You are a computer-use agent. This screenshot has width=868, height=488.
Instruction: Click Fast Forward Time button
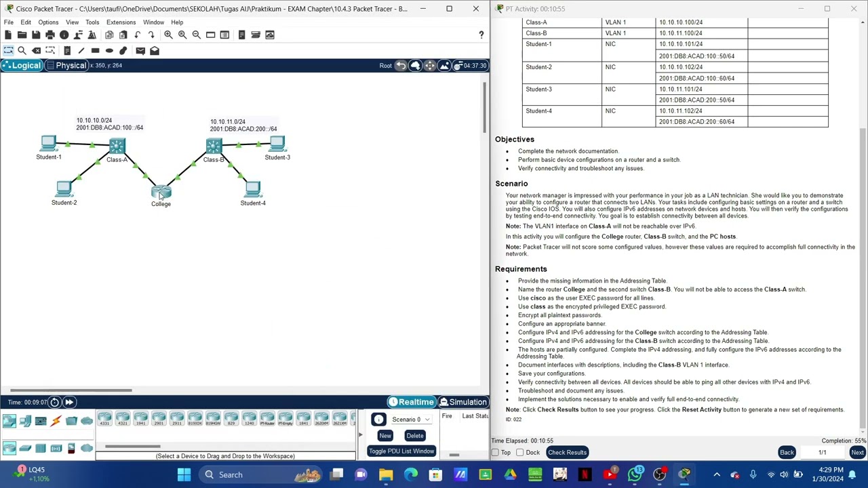click(68, 402)
